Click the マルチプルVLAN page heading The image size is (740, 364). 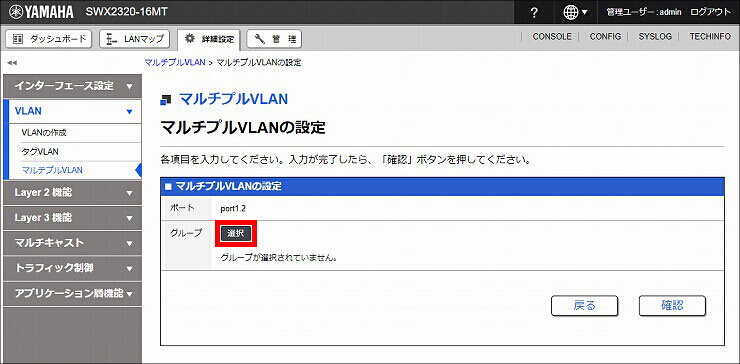click(234, 99)
